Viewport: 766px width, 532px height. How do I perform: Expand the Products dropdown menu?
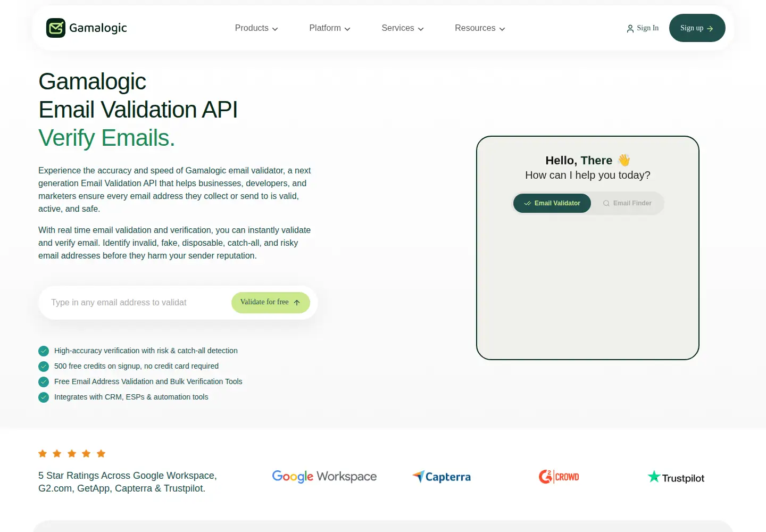pos(256,28)
